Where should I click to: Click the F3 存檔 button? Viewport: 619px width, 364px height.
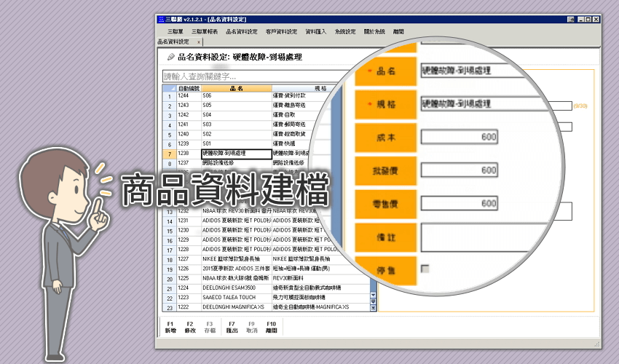[x=210, y=328]
